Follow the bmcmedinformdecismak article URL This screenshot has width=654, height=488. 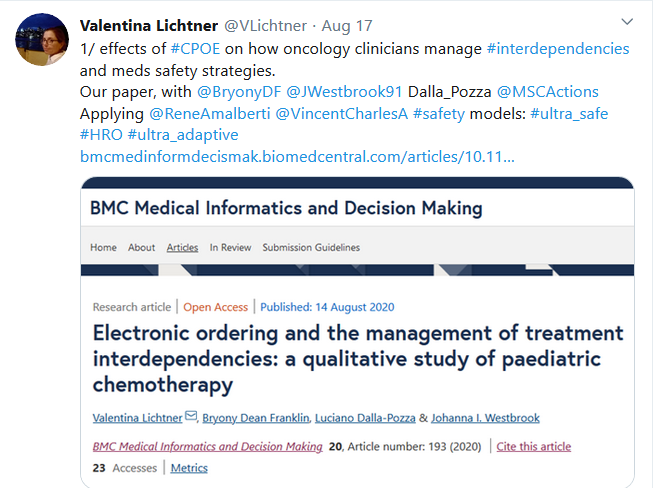click(297, 158)
